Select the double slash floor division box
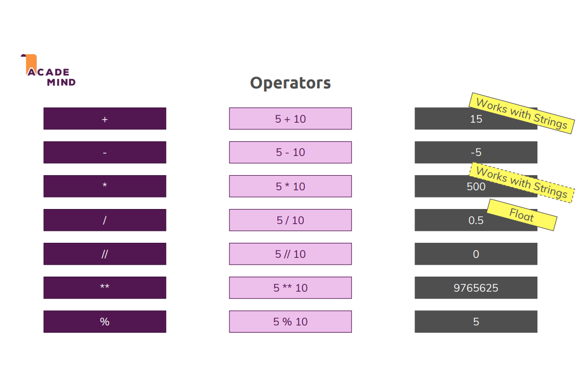 [105, 254]
